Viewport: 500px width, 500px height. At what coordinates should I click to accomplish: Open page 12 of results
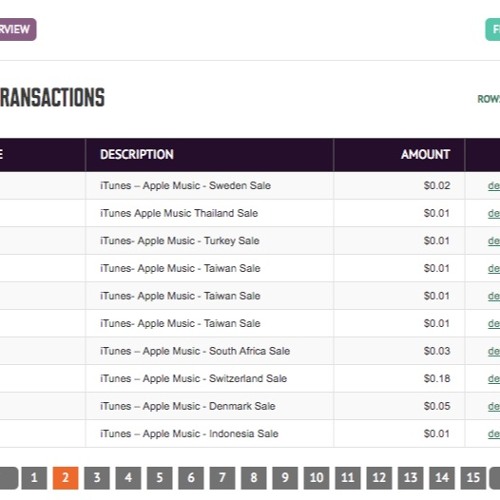coord(379,478)
